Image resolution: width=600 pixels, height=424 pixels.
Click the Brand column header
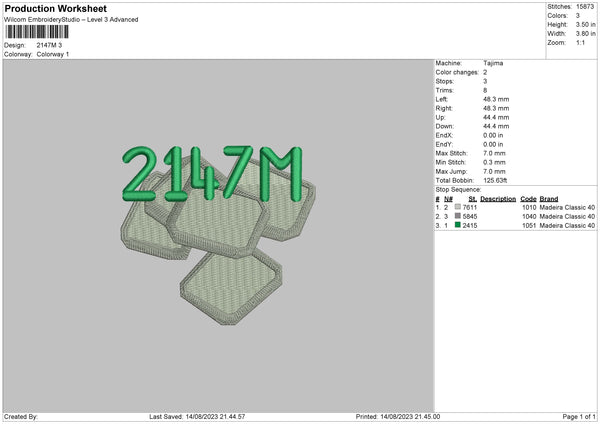pos(549,199)
